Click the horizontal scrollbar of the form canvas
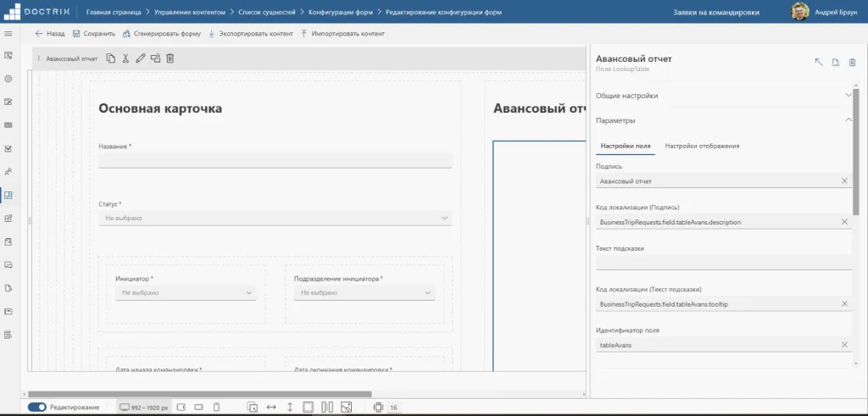 coord(200,394)
